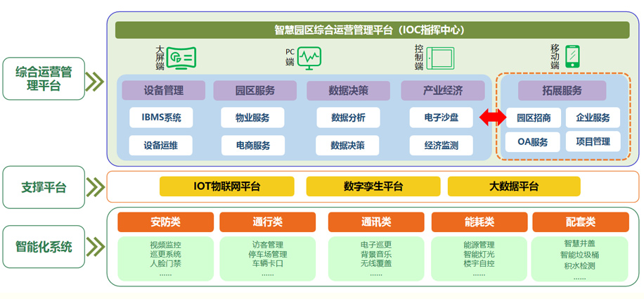Click the 人脸门禁 text

tap(165, 263)
